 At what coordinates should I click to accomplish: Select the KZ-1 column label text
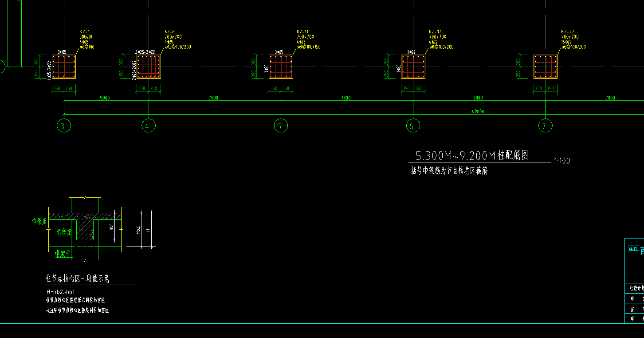(84, 32)
